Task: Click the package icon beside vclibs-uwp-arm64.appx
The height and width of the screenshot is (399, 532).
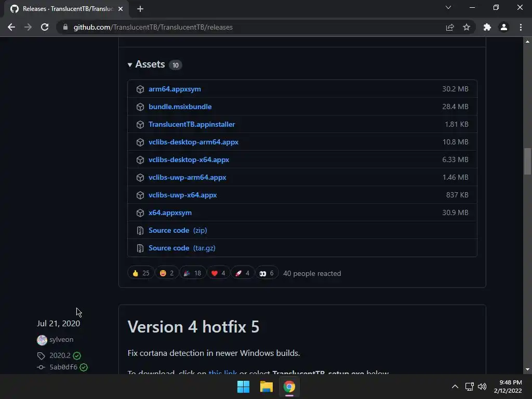Action: [x=140, y=178]
